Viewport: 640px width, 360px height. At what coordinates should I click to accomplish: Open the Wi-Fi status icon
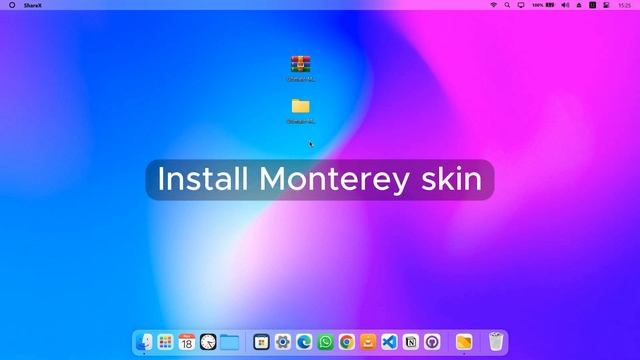[x=493, y=5]
